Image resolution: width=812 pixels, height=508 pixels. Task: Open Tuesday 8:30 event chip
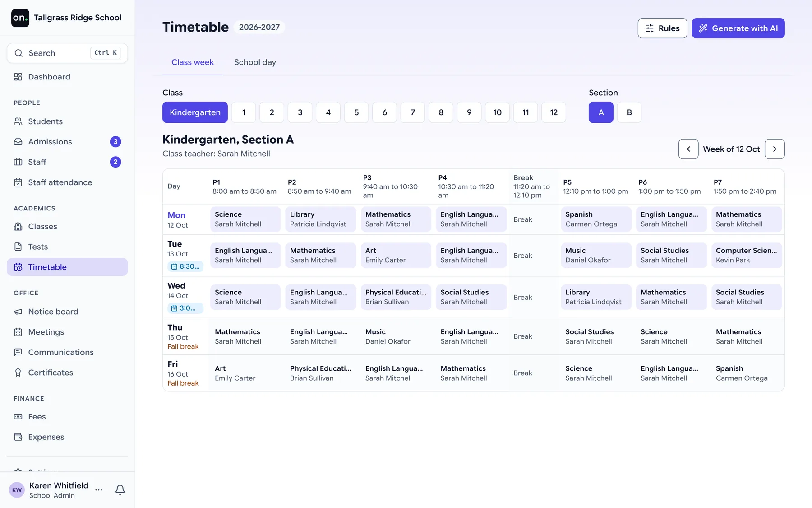coord(185,266)
